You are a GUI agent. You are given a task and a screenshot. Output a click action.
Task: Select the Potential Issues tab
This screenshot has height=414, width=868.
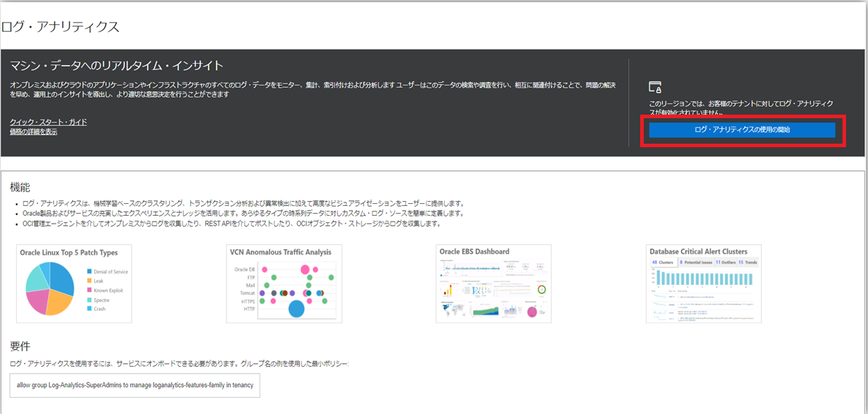point(695,263)
